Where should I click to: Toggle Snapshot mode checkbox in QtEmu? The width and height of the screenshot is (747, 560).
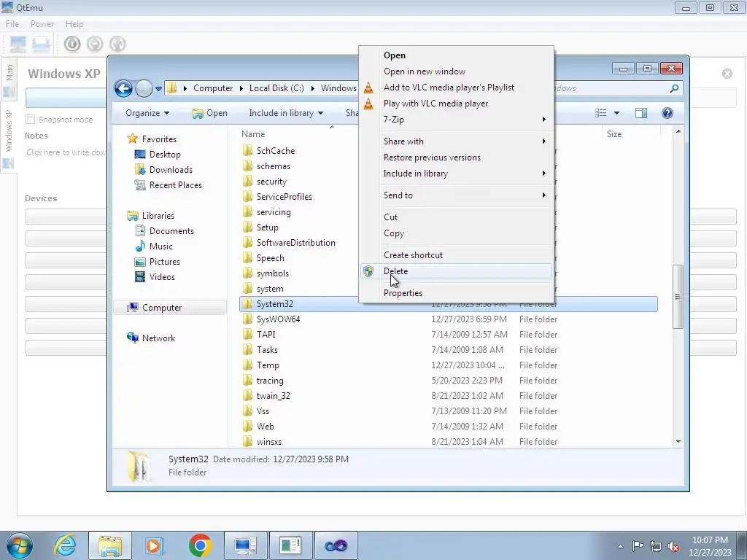pyautogui.click(x=31, y=120)
